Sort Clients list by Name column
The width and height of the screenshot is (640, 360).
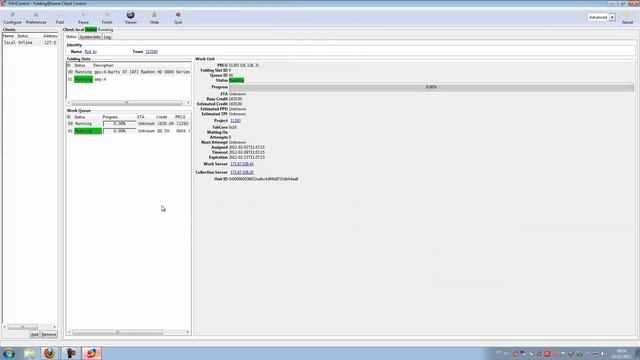tap(9, 36)
